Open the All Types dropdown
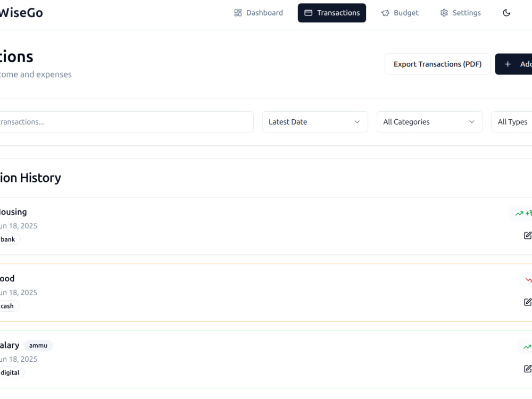 click(512, 122)
